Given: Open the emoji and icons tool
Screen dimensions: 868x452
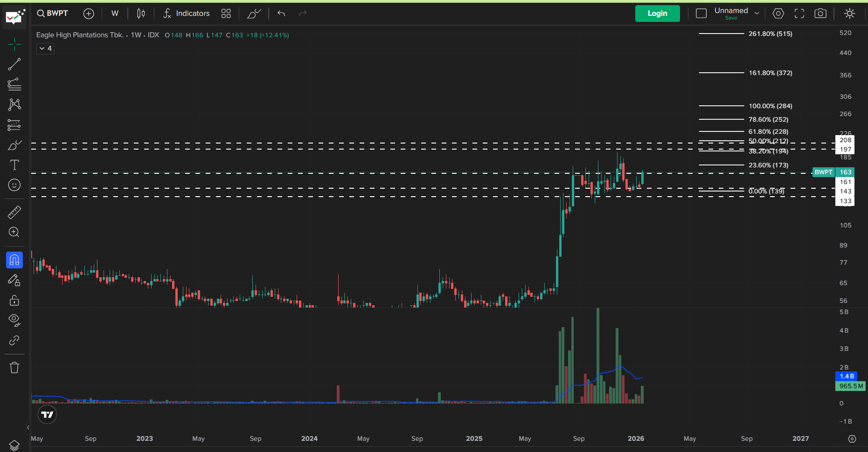Looking at the screenshot, I should 14,185.
